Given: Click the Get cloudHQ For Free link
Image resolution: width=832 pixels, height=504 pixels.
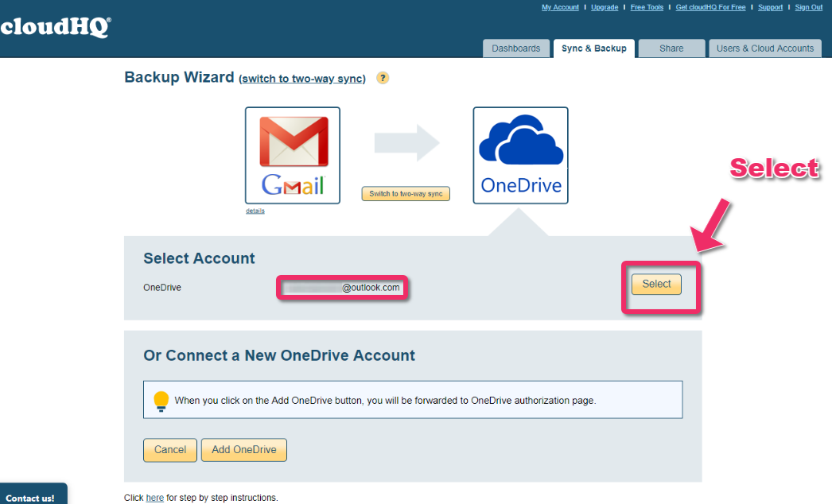Looking at the screenshot, I should click(710, 7).
